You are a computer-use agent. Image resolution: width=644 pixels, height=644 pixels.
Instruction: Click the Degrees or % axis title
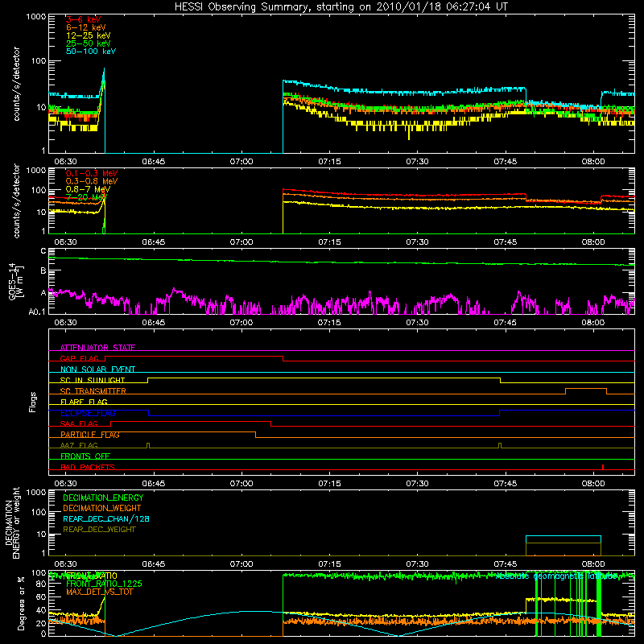click(x=21, y=603)
